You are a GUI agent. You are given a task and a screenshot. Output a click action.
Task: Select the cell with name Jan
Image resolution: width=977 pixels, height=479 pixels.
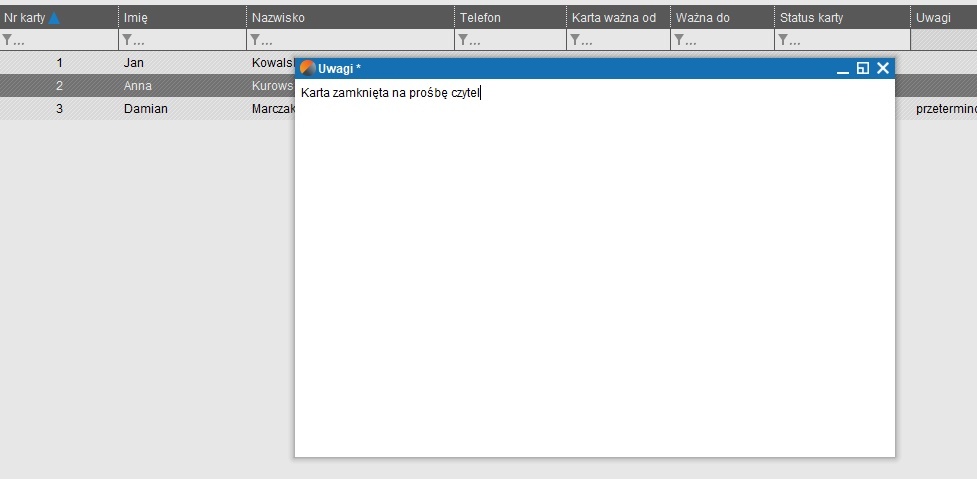[183, 63]
